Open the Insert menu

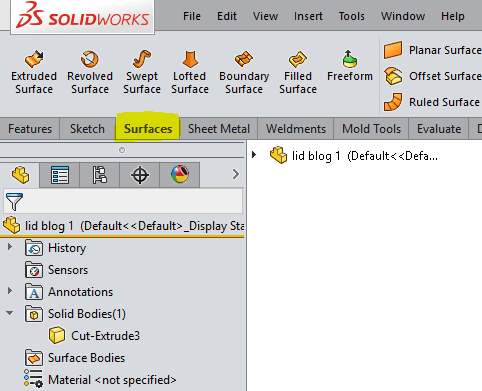click(x=308, y=16)
